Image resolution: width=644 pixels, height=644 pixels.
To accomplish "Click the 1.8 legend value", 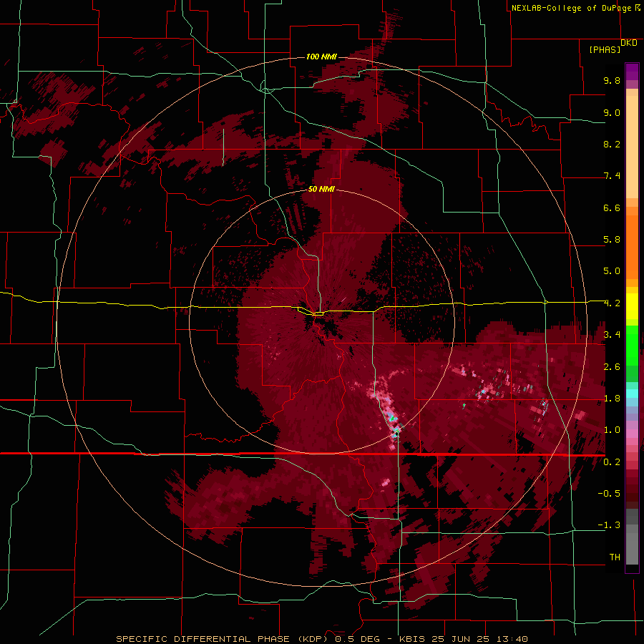I will [x=612, y=399].
